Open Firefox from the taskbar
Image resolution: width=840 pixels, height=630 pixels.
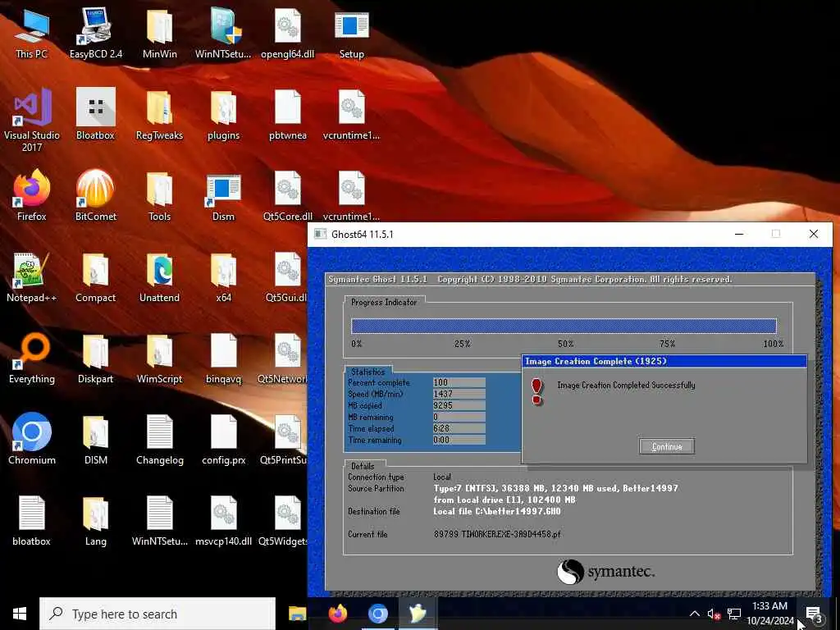[337, 614]
